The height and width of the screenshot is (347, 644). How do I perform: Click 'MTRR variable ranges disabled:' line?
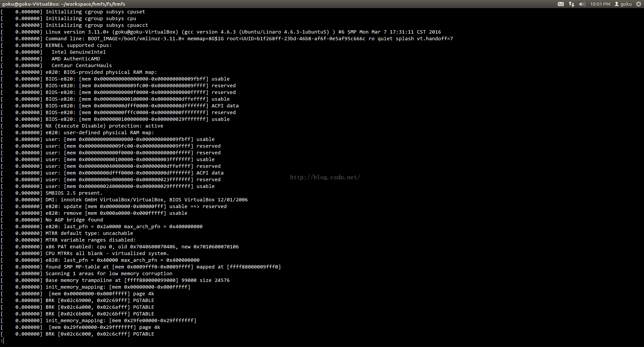pyautogui.click(x=68, y=240)
